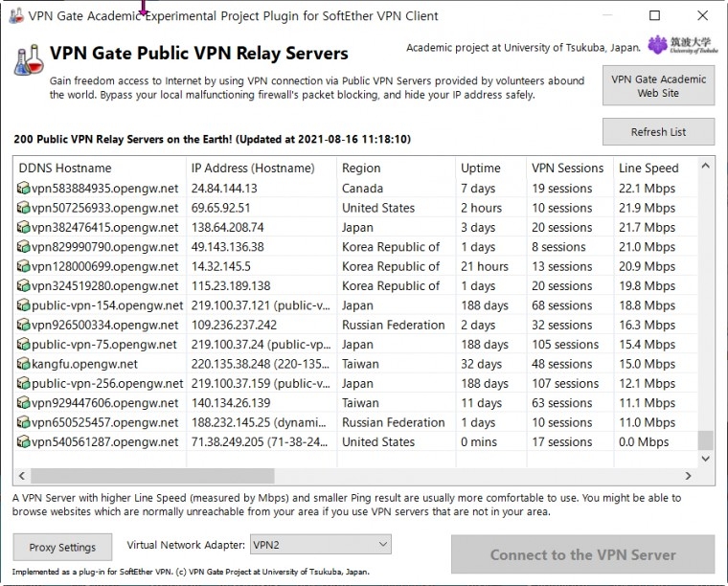The image size is (728, 586).
Task: Click the 2 hours uptime cell
Action: point(481,208)
